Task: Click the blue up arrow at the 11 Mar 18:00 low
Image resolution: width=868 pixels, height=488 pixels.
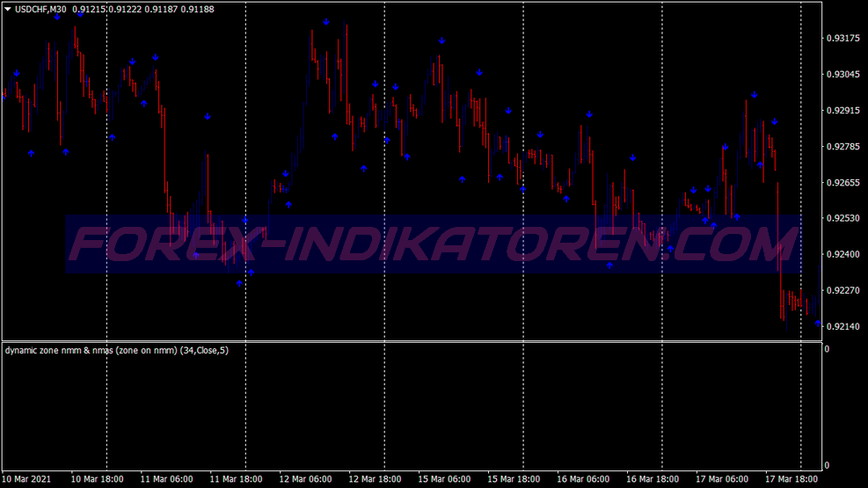Action: 239,283
